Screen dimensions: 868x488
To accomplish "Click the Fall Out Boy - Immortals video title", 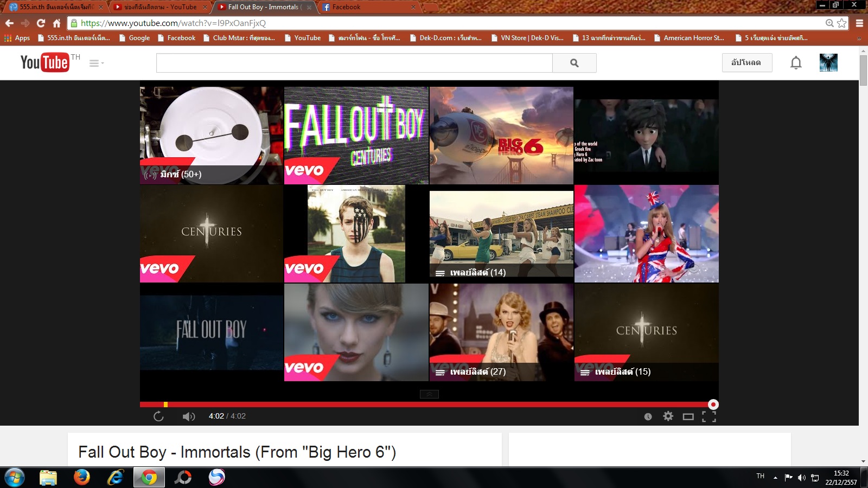I will coord(237,452).
